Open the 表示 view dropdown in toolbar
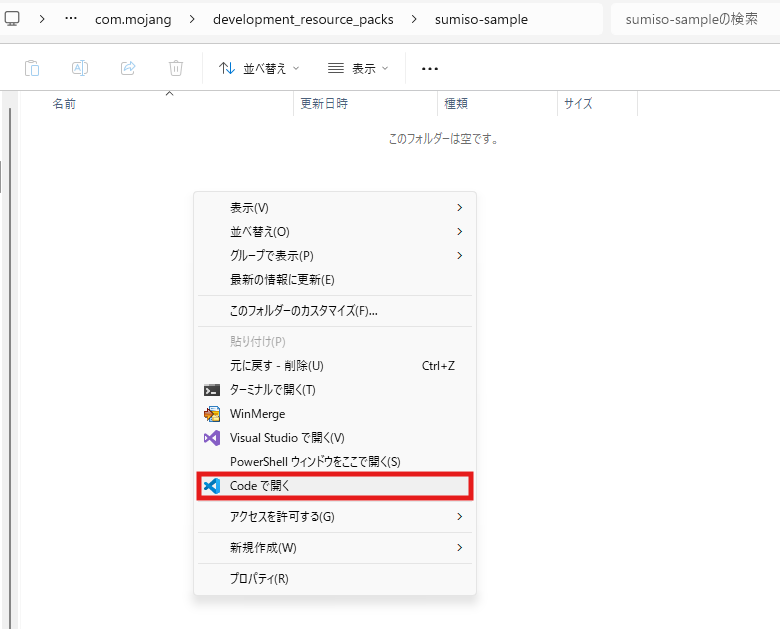 click(x=358, y=68)
